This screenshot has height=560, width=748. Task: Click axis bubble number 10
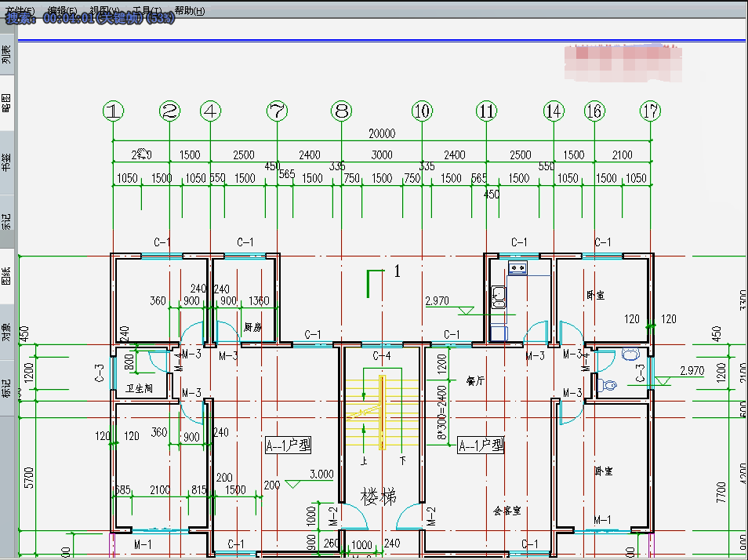pos(422,111)
